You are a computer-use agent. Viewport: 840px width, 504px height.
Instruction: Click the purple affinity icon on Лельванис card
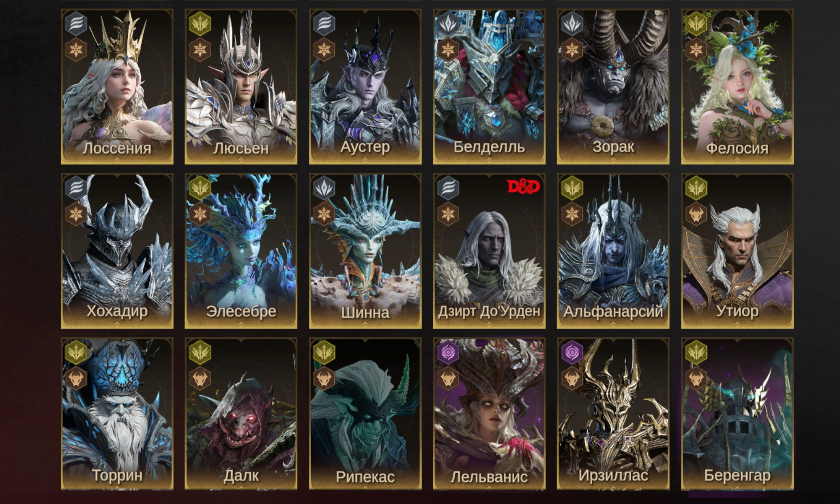pos(448,352)
